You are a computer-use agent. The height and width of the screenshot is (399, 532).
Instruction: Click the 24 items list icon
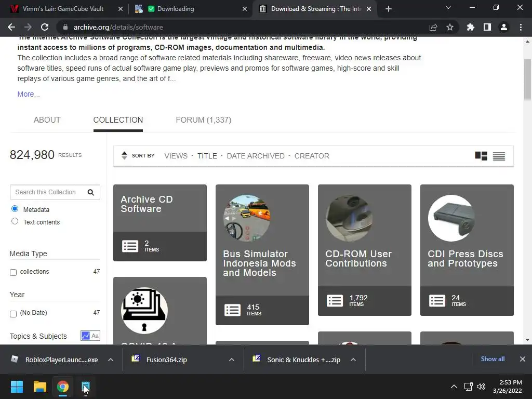(x=437, y=301)
